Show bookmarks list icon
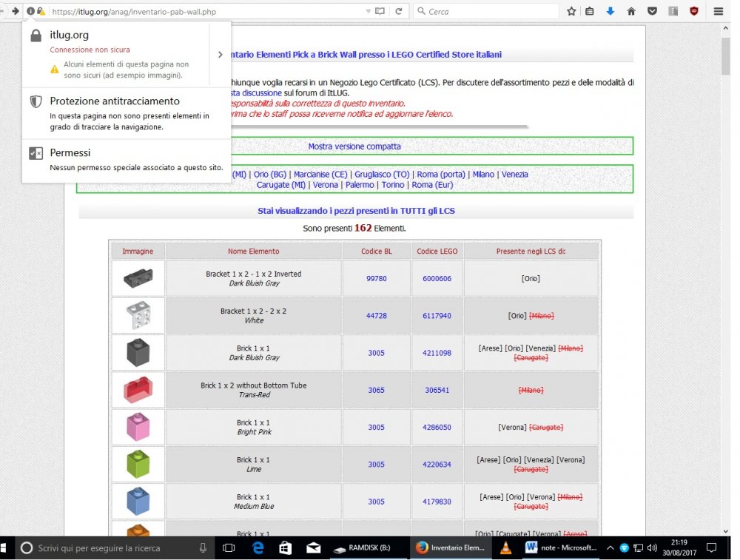740x560 pixels. tap(590, 11)
